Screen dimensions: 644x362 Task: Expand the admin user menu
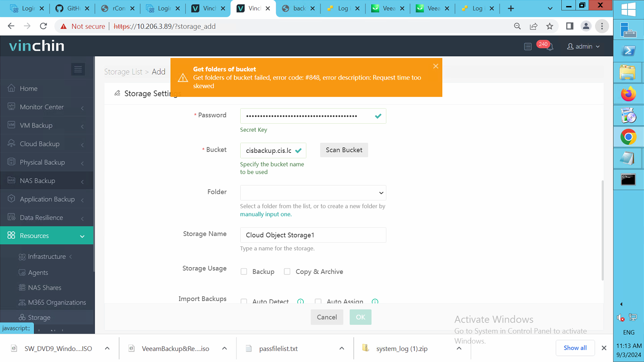click(x=583, y=47)
